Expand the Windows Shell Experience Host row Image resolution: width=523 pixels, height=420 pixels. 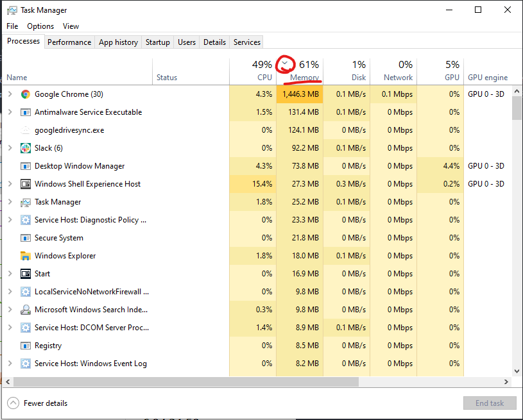(10, 184)
